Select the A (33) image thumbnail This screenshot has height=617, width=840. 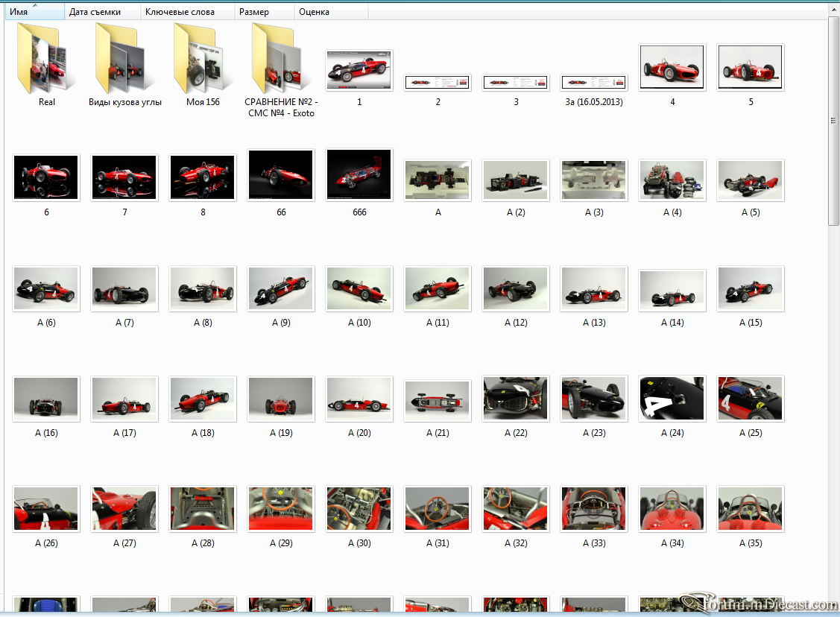(593, 509)
